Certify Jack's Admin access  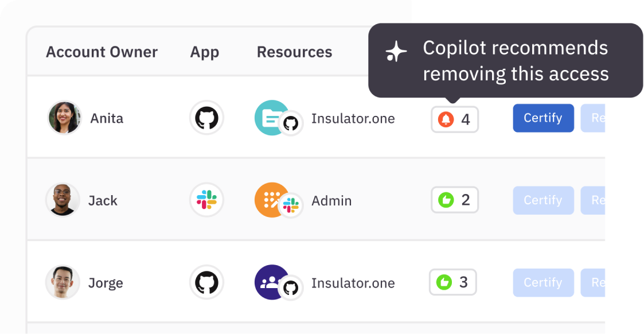click(x=543, y=200)
